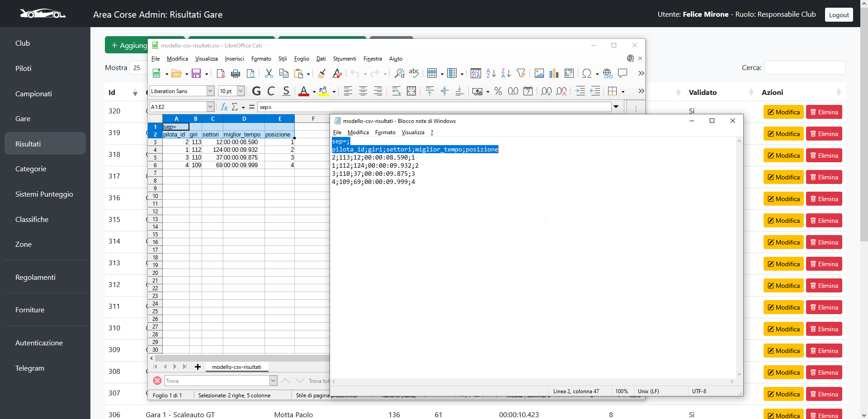Open the Formato menu in Blocco note
Viewport: 868px width, 419px height.
tap(385, 132)
